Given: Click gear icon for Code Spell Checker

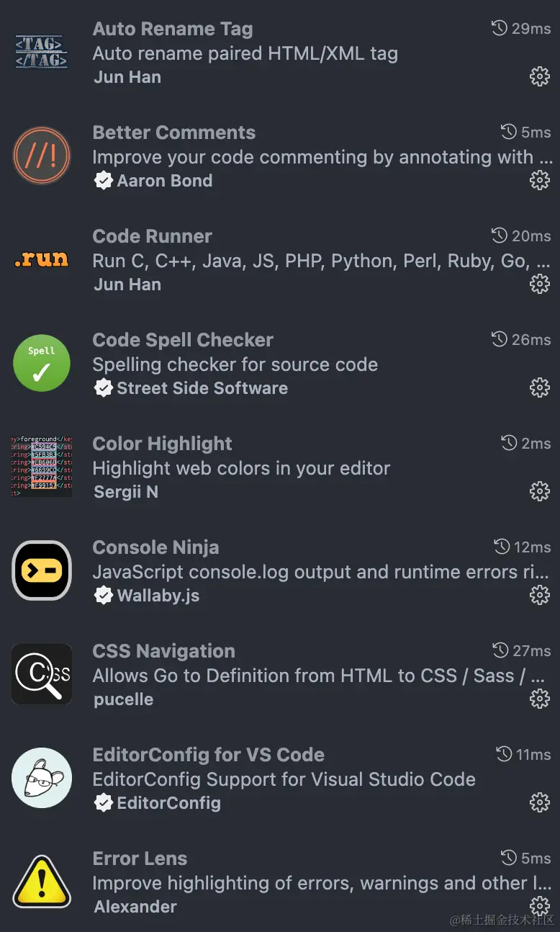Looking at the screenshot, I should click(x=539, y=387).
